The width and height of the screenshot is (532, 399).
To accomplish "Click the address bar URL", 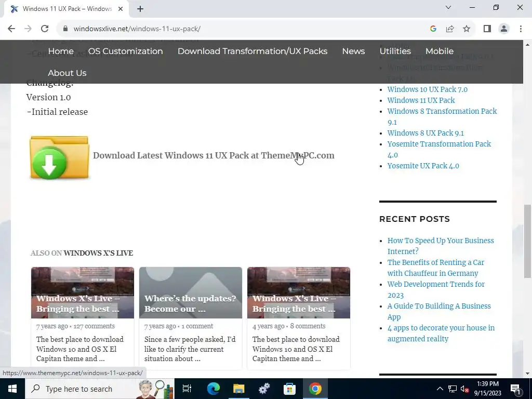I will pos(137,29).
